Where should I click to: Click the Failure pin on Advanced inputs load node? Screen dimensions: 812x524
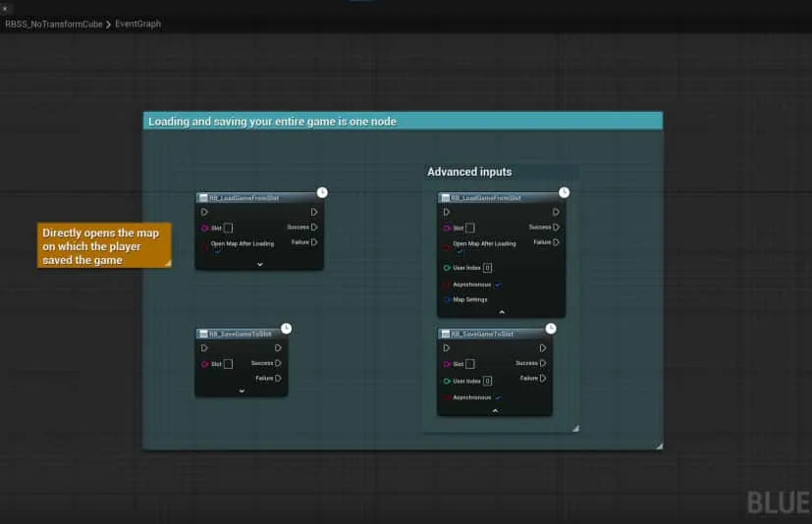[556, 241]
